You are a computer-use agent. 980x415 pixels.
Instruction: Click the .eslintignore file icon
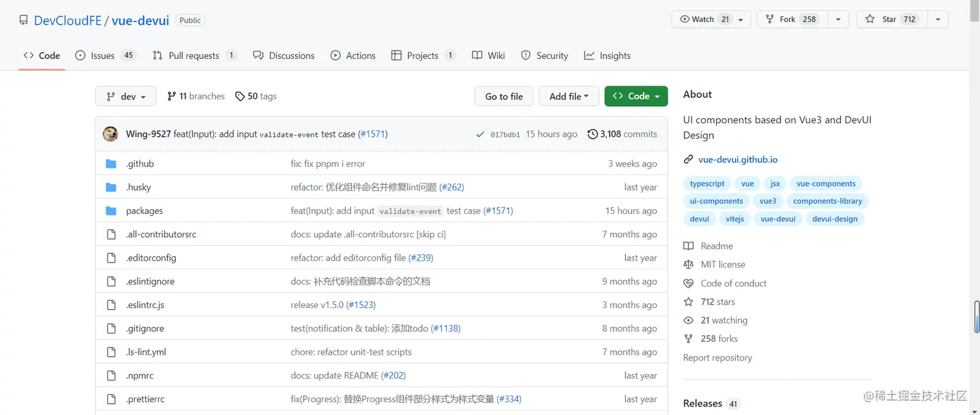(x=111, y=281)
